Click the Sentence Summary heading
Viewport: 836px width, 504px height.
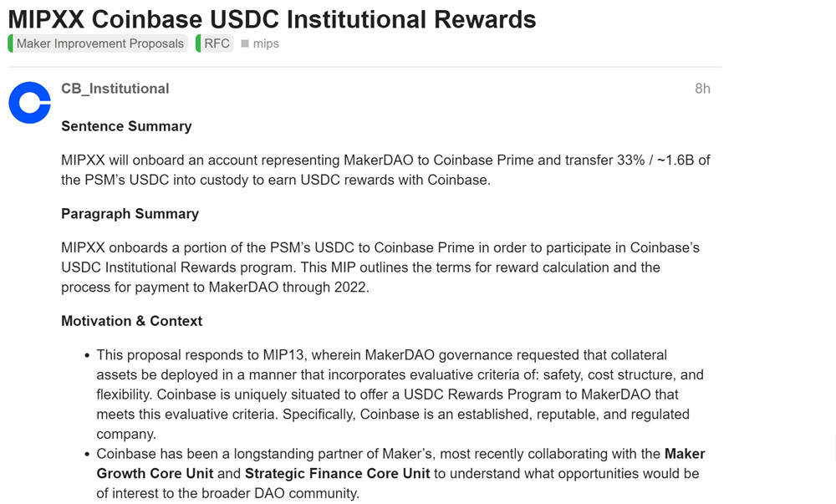pos(126,126)
